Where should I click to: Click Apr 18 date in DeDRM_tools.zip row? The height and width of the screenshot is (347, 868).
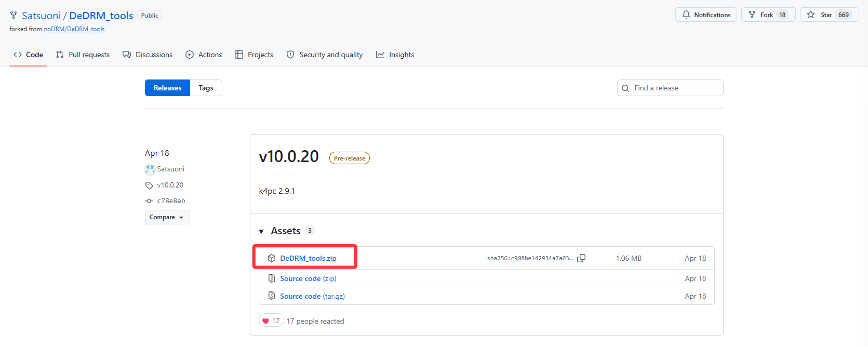click(696, 258)
